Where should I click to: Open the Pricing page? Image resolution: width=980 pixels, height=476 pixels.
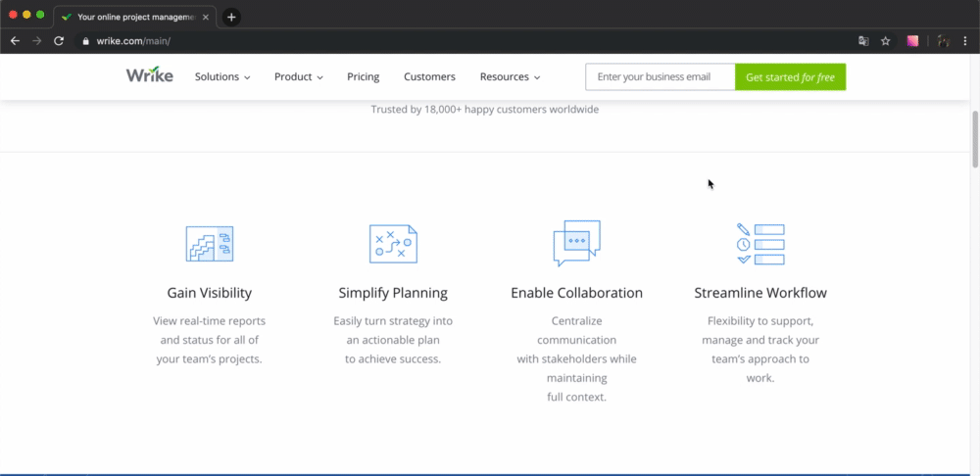tap(363, 76)
